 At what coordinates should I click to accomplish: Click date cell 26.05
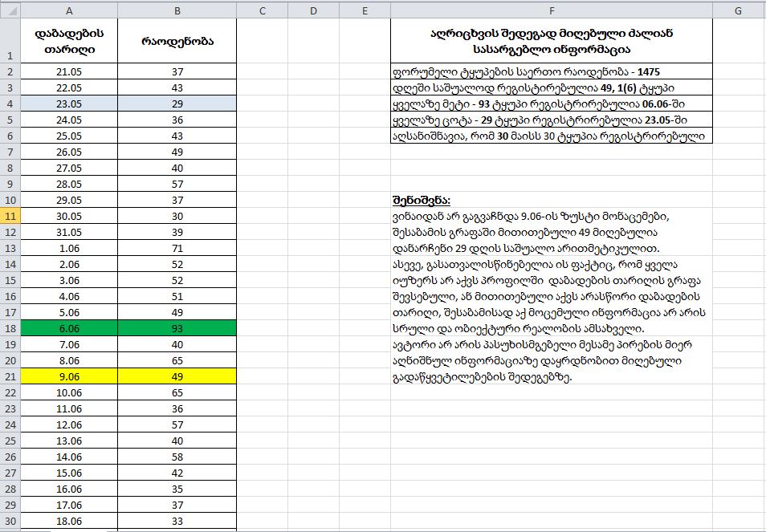pyautogui.click(x=69, y=152)
